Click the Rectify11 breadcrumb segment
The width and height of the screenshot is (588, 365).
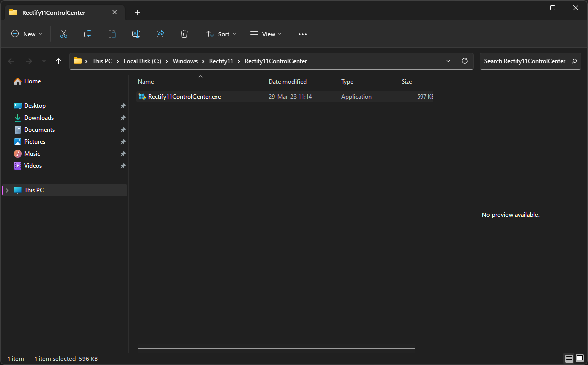221,61
